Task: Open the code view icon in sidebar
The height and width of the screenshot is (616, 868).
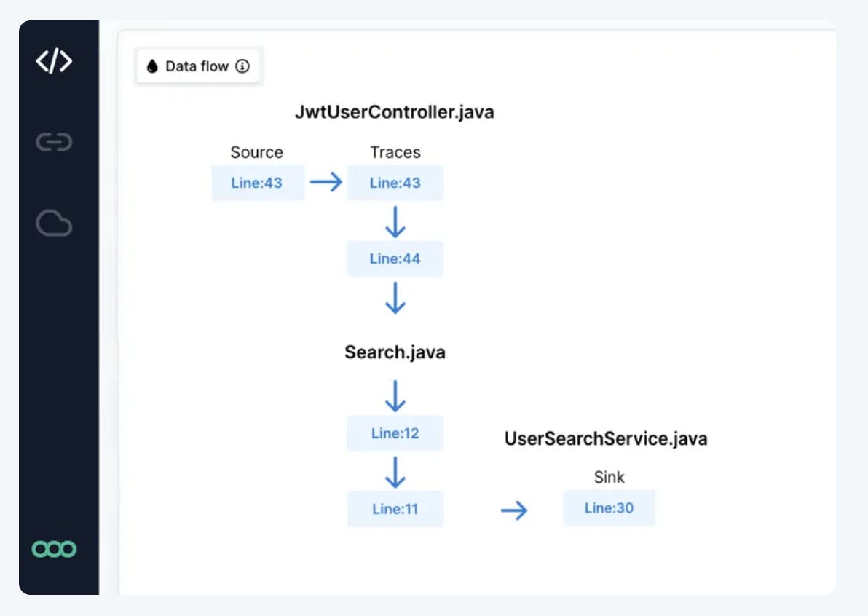Action: tap(55, 62)
